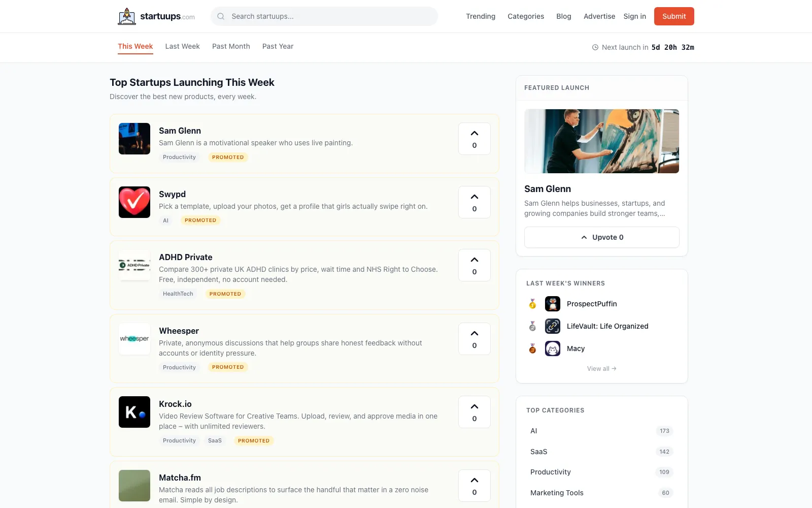Click the ProspectPuffin penguin logo
The image size is (812, 508).
[553, 304]
